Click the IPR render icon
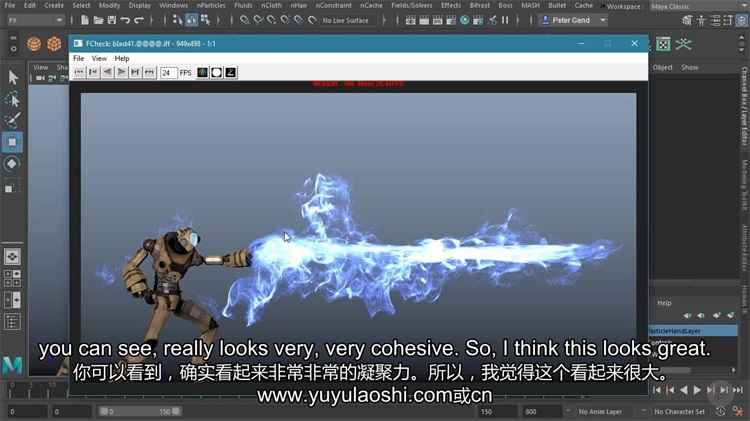750x421 pixels. point(437,20)
